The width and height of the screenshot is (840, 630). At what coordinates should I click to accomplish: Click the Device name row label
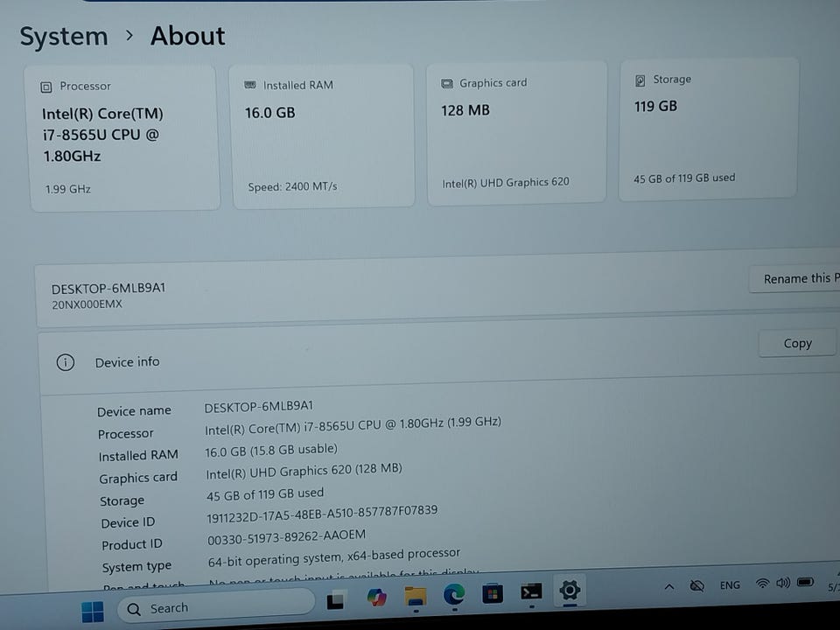click(134, 411)
